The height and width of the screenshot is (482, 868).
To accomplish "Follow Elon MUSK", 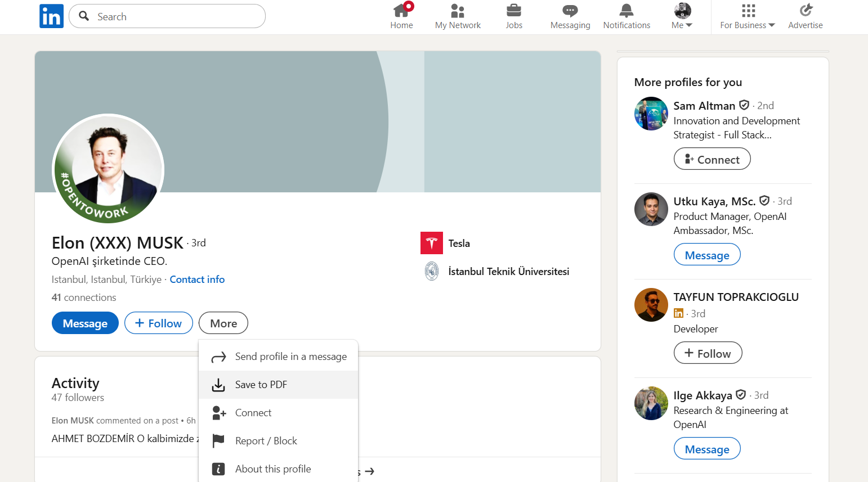I will click(158, 323).
